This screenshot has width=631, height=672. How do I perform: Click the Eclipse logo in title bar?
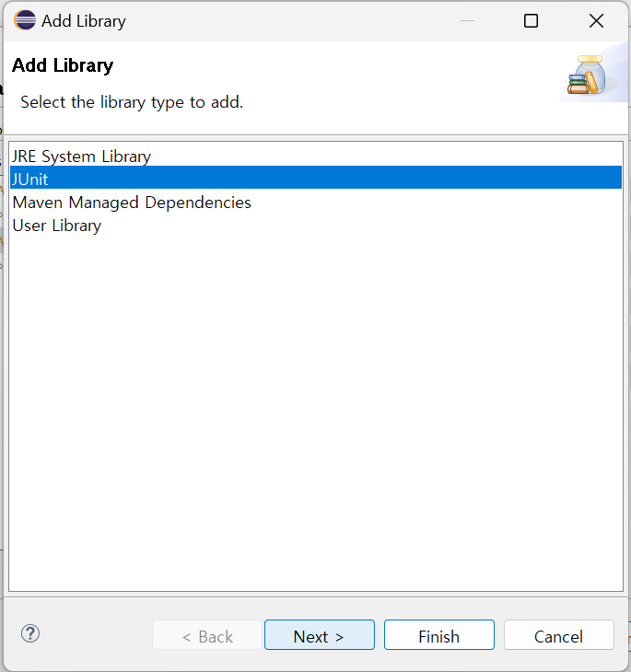click(x=25, y=20)
